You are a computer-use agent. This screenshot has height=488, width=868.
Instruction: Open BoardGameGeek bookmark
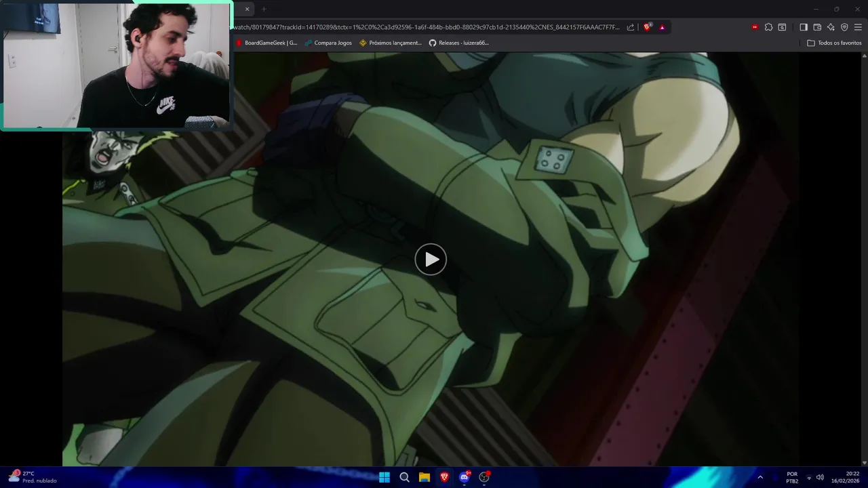point(267,43)
